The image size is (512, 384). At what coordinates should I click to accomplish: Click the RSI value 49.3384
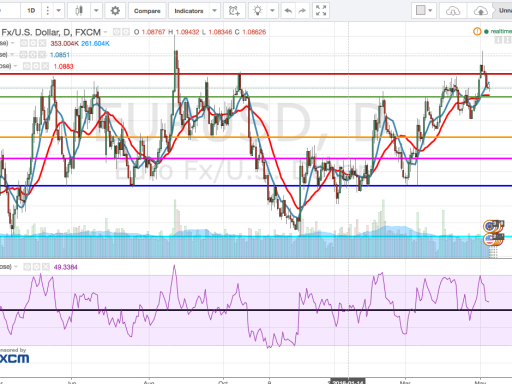65,267
